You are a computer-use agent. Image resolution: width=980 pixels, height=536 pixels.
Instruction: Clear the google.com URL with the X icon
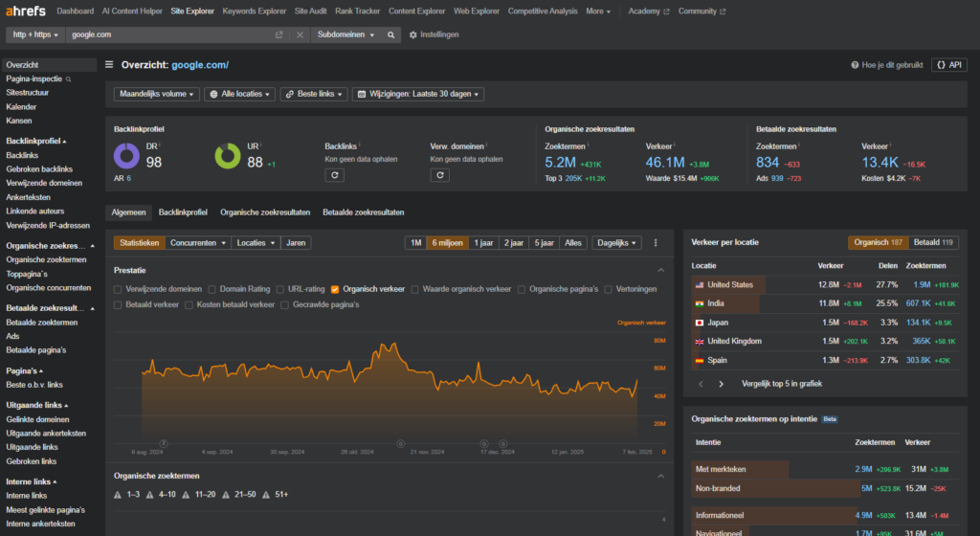[300, 34]
